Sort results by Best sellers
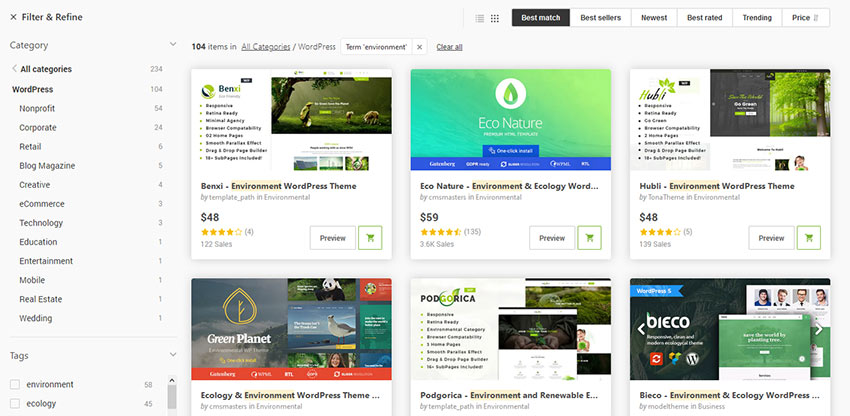Screen dimensions: 850x416 (x=601, y=18)
